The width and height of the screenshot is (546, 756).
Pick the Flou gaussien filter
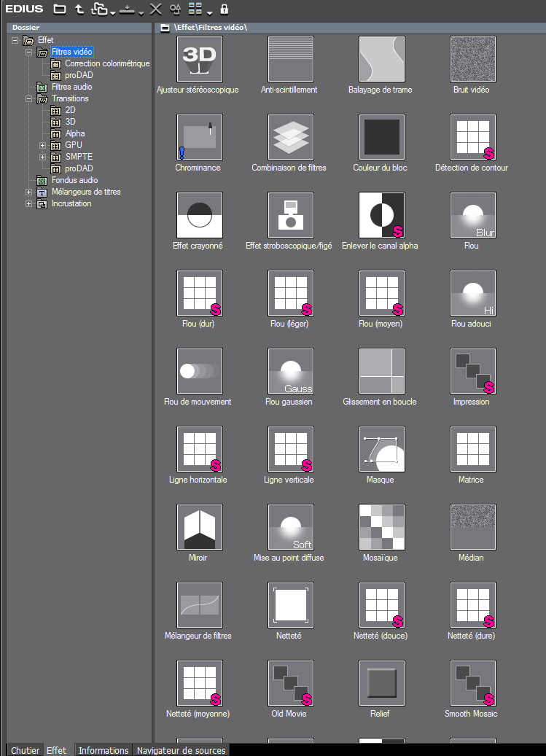pos(291,372)
